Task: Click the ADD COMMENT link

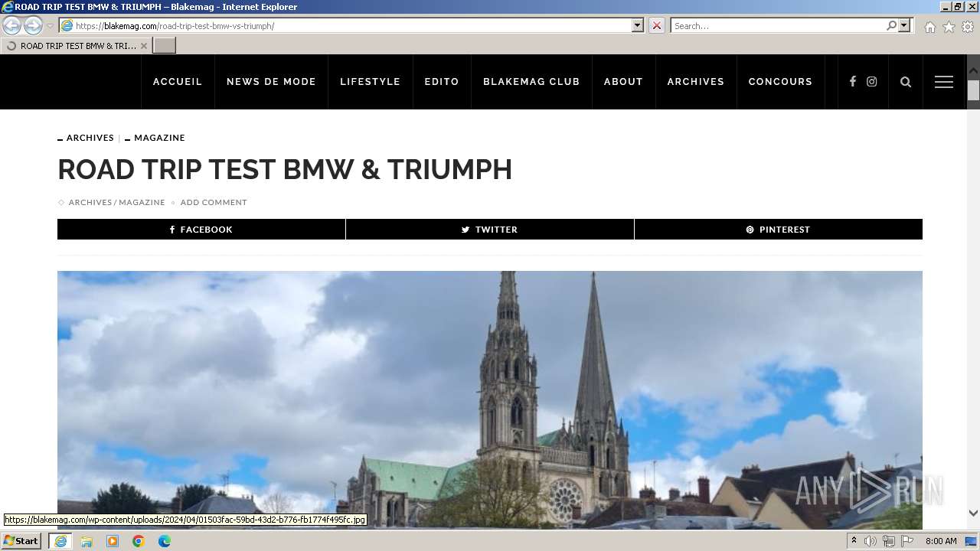Action: click(214, 202)
